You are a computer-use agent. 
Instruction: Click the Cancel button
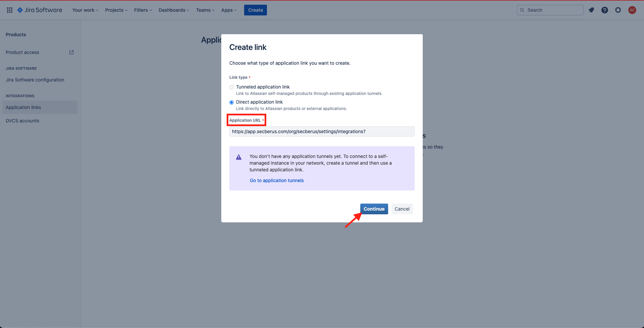point(402,209)
